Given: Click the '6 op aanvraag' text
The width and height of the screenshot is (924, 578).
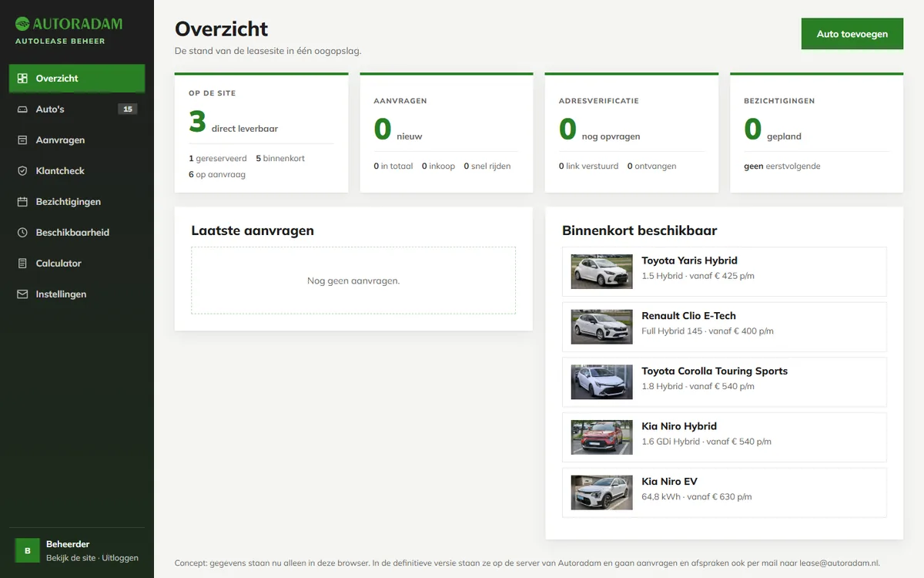Looking at the screenshot, I should 217,175.
